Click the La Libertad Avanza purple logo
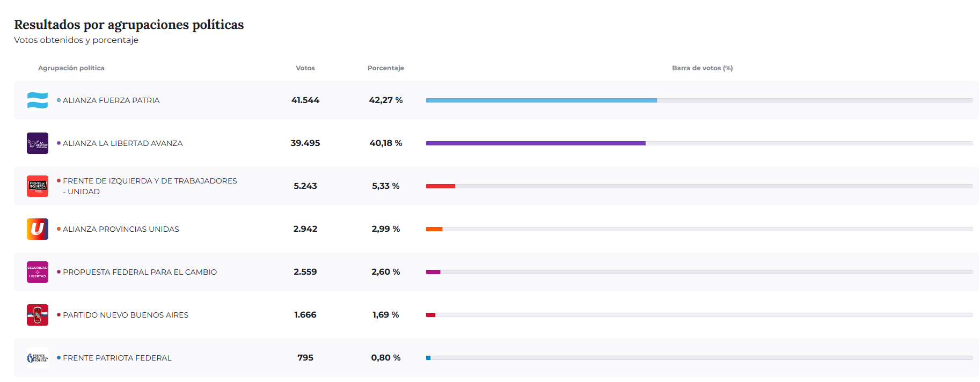The height and width of the screenshot is (382, 980). click(38, 143)
